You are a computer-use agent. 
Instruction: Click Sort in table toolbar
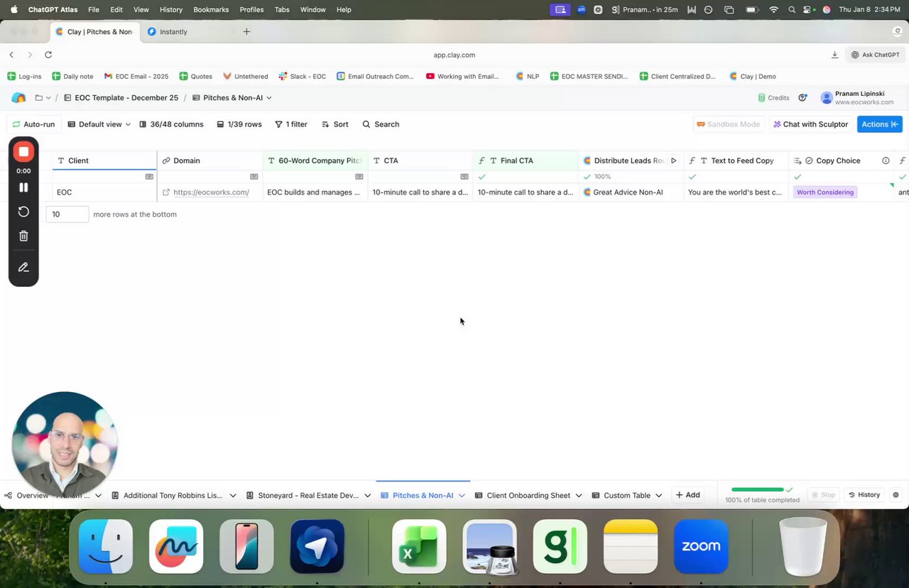[x=335, y=124]
